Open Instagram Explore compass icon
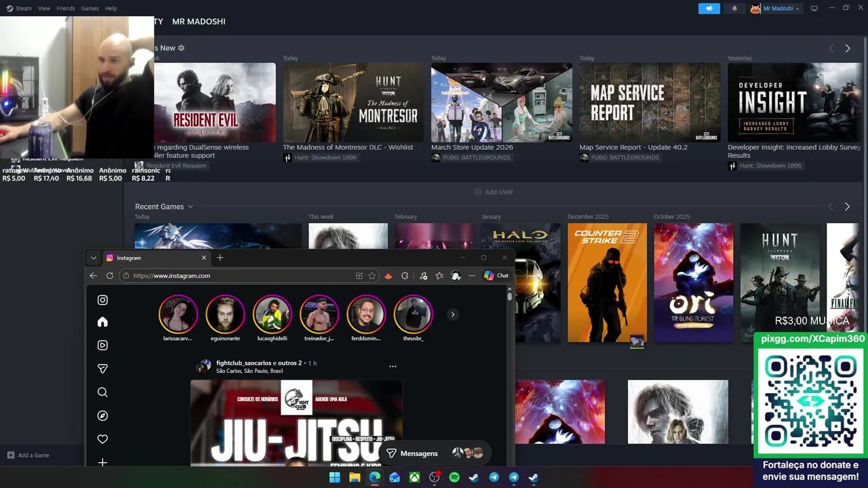This screenshot has width=868, height=488. pos(102,415)
